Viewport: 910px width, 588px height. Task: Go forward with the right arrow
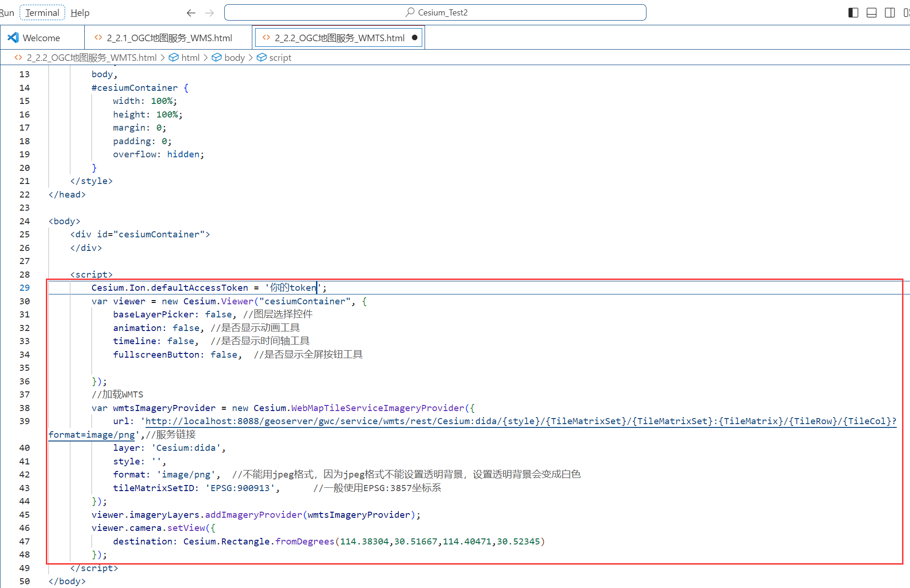tap(209, 13)
